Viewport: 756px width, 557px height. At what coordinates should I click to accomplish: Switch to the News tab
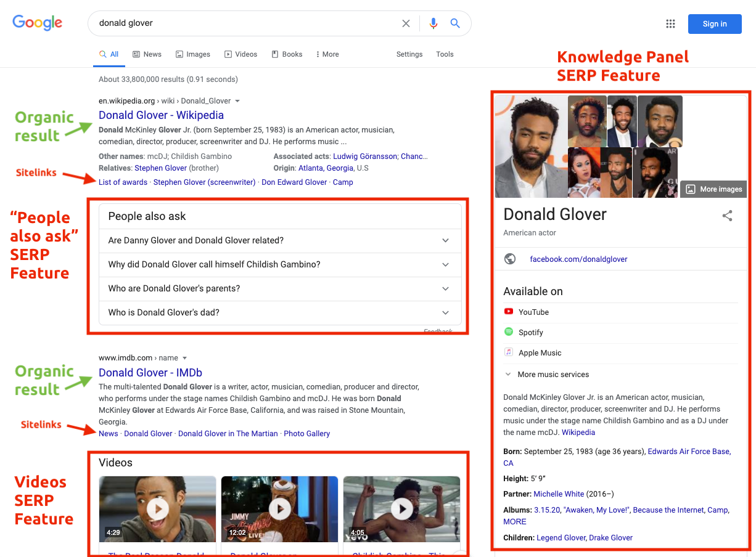click(147, 54)
